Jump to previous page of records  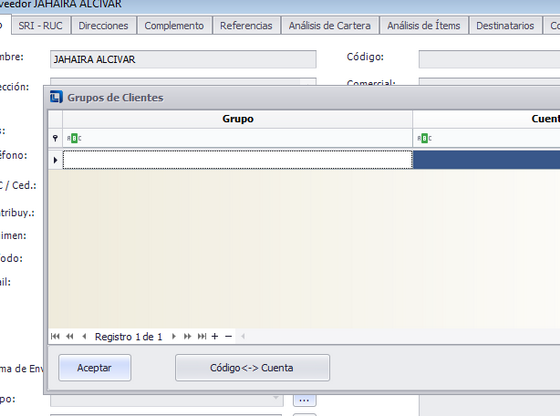coord(70,336)
